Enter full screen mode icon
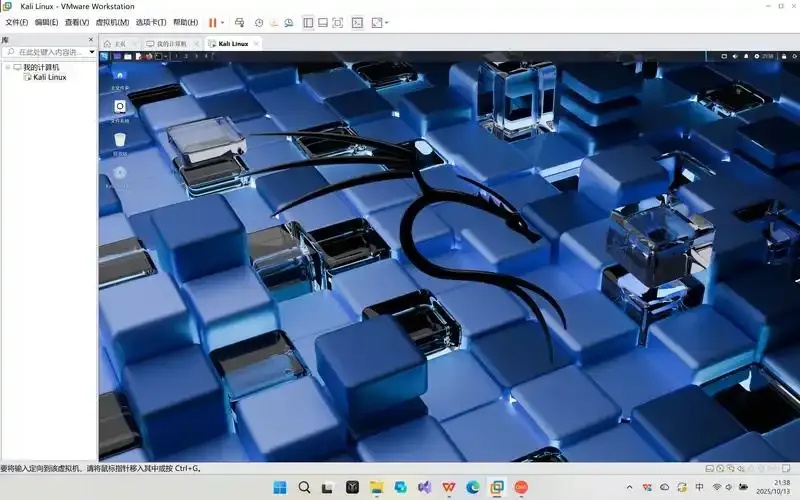The height and width of the screenshot is (500, 800). pos(337,22)
